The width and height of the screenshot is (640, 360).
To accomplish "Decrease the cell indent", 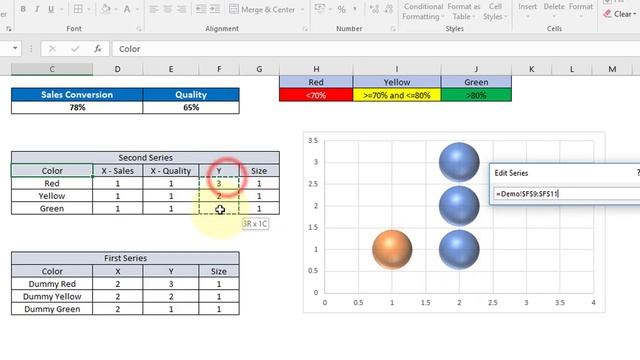I will coord(200,9).
